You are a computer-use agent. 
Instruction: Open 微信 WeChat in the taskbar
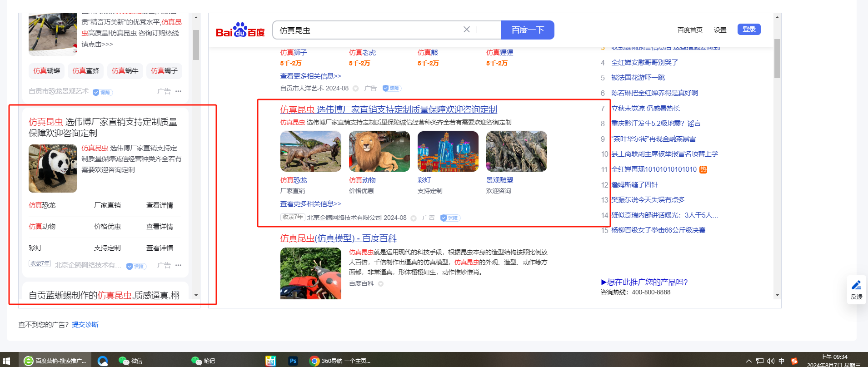[x=130, y=361]
